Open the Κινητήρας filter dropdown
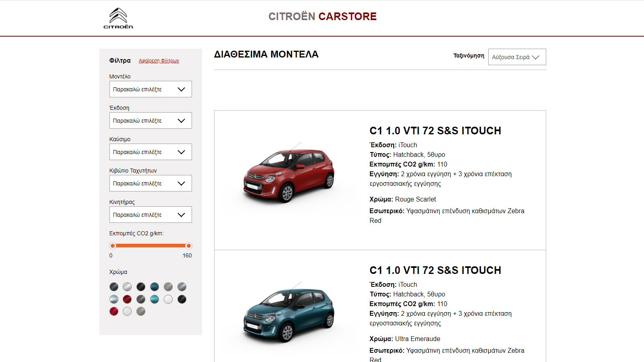 click(151, 215)
